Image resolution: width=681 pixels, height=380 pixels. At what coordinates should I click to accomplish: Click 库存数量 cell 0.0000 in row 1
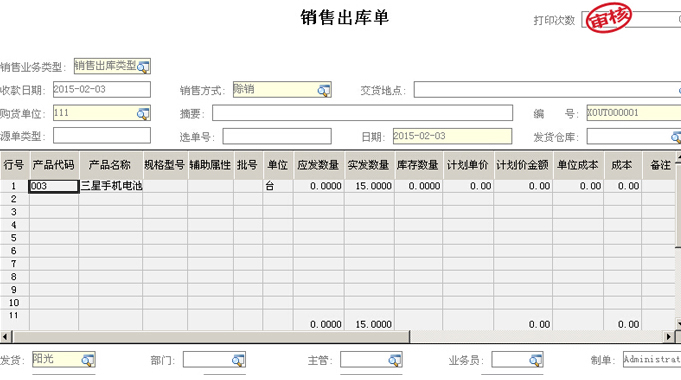419,186
